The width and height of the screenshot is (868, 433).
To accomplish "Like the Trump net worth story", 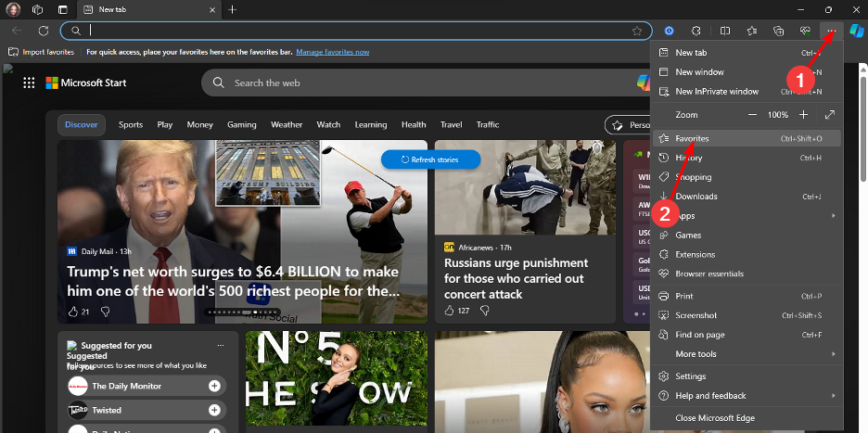I will click(73, 312).
